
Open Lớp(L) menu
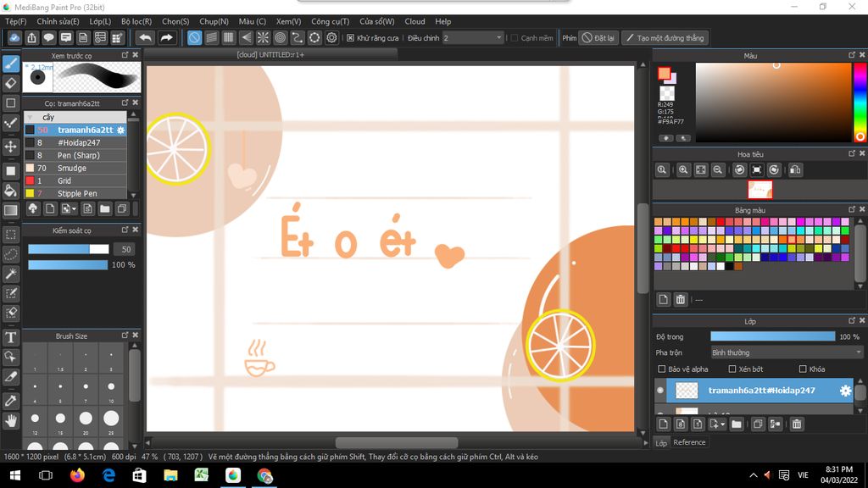pyautogui.click(x=100, y=21)
